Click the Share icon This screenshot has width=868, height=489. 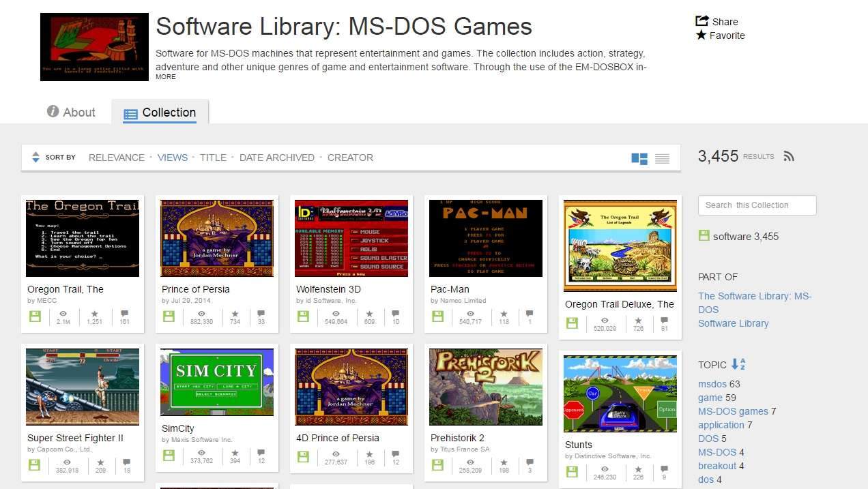point(701,21)
